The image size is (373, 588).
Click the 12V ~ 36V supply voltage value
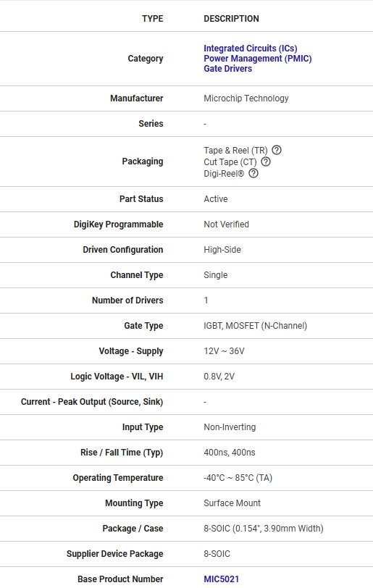pyautogui.click(x=224, y=351)
